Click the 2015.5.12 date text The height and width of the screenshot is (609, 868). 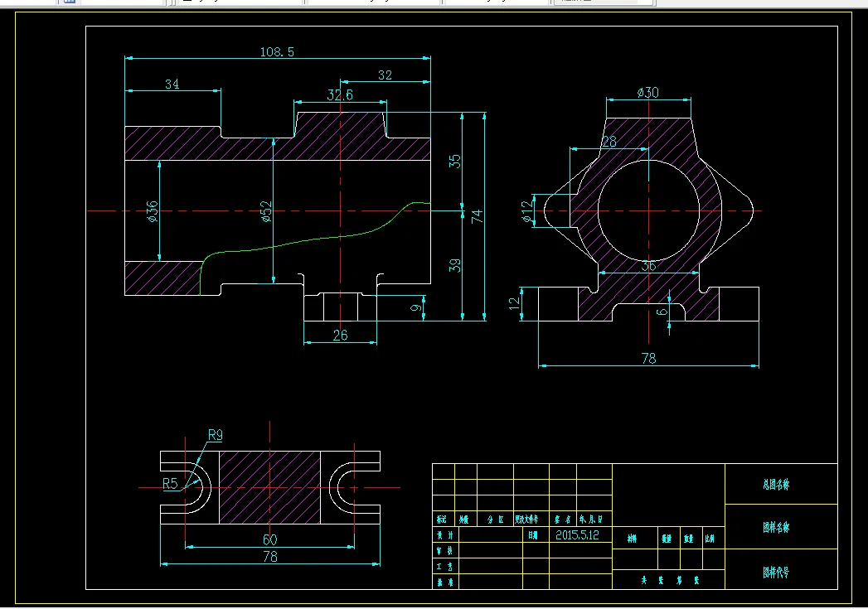(x=577, y=535)
